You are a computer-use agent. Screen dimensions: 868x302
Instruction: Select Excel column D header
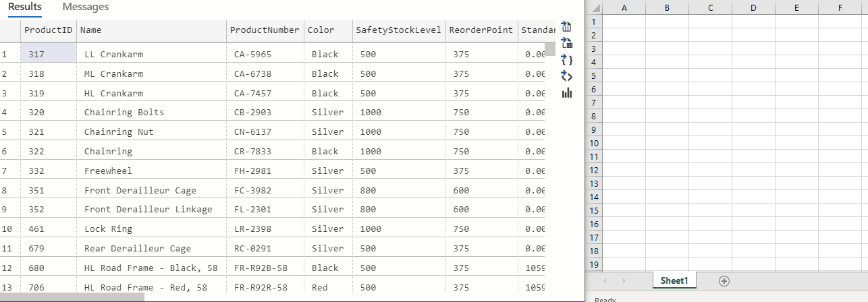click(753, 8)
